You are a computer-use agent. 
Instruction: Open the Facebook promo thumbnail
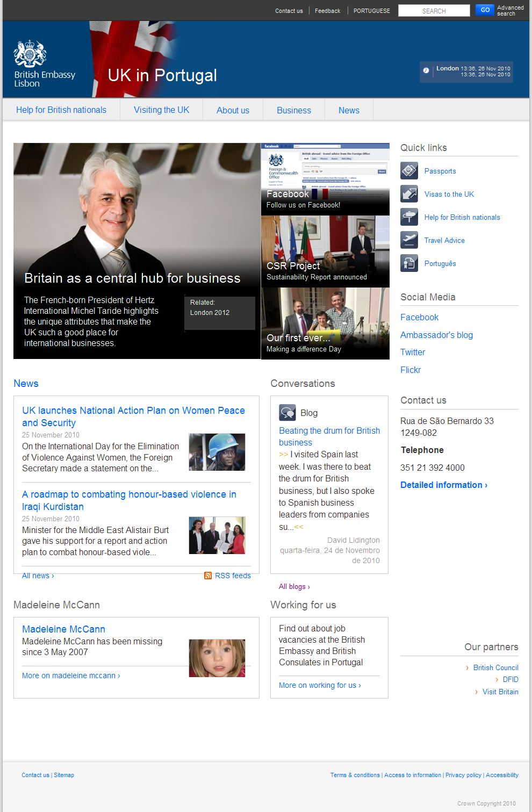pos(325,179)
